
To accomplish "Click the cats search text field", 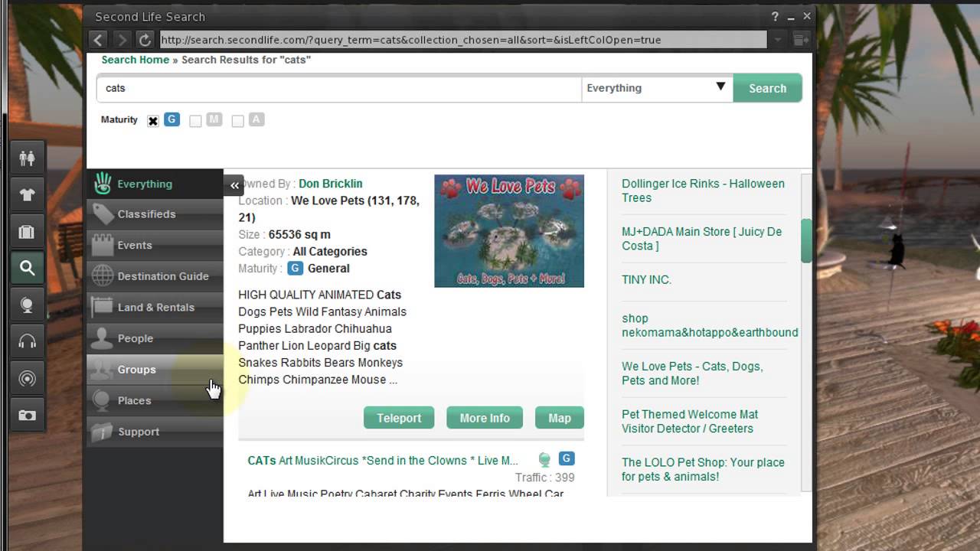I will [x=338, y=88].
